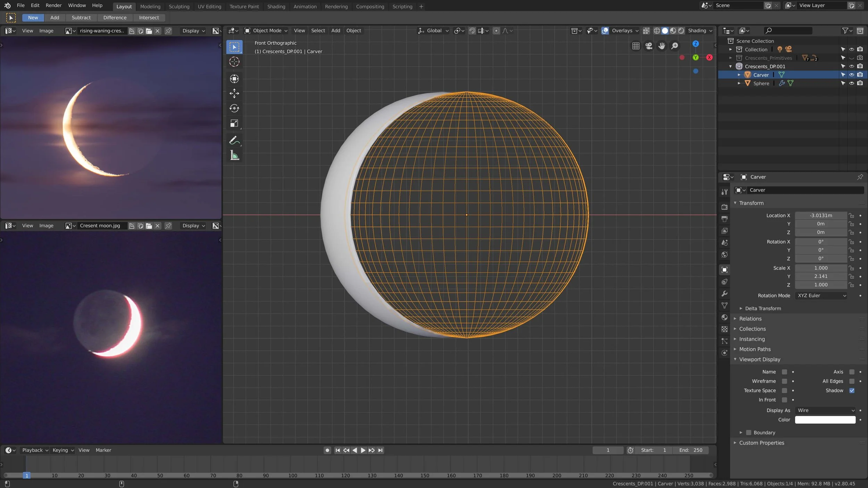Click the pan view hand icon
Screen dimensions: 868x488
tap(662, 46)
